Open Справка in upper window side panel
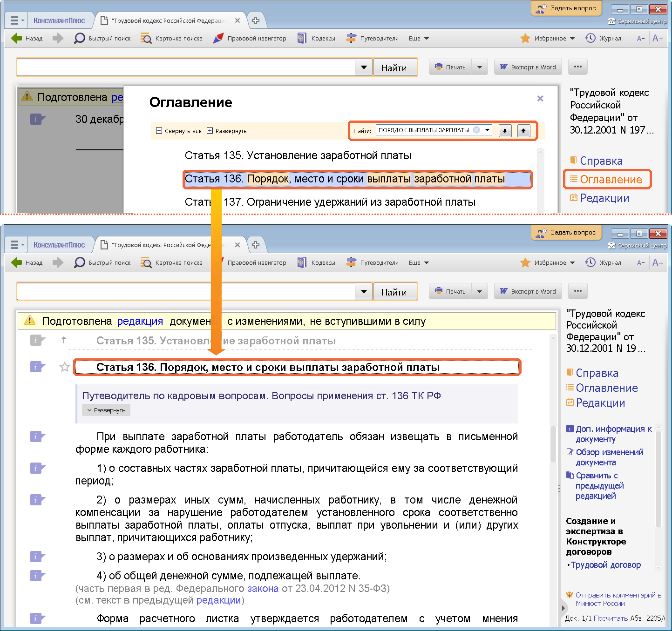 pyautogui.click(x=597, y=161)
